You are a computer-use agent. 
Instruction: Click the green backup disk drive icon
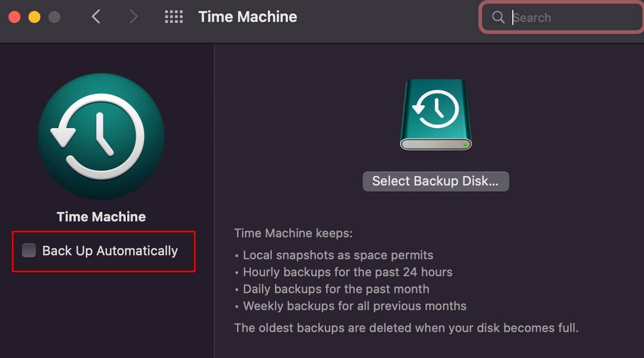436,114
